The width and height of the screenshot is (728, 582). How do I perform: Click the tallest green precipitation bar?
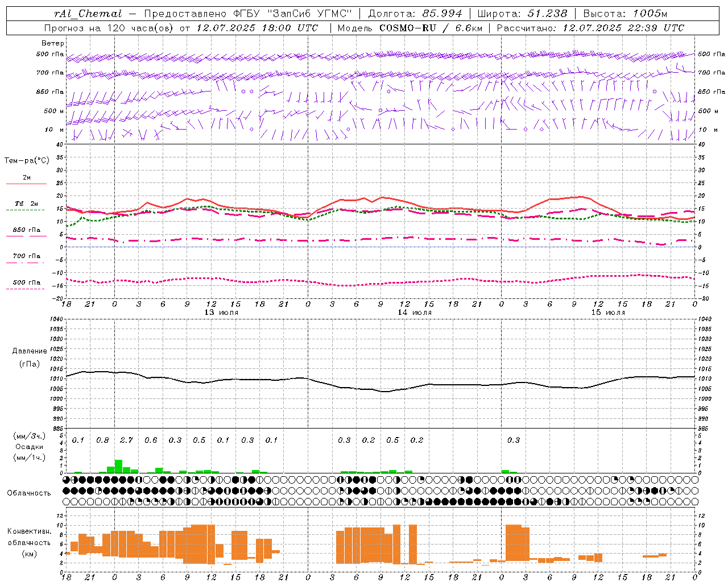pyautogui.click(x=118, y=466)
